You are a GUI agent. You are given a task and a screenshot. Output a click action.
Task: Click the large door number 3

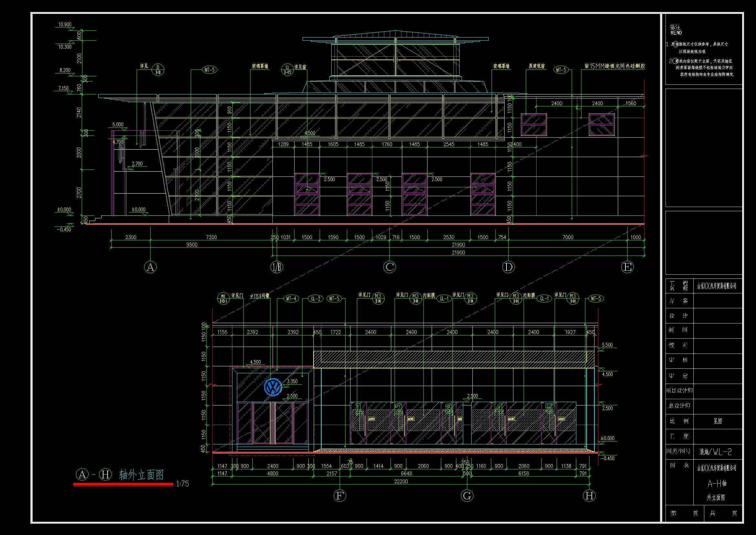[x=449, y=409]
